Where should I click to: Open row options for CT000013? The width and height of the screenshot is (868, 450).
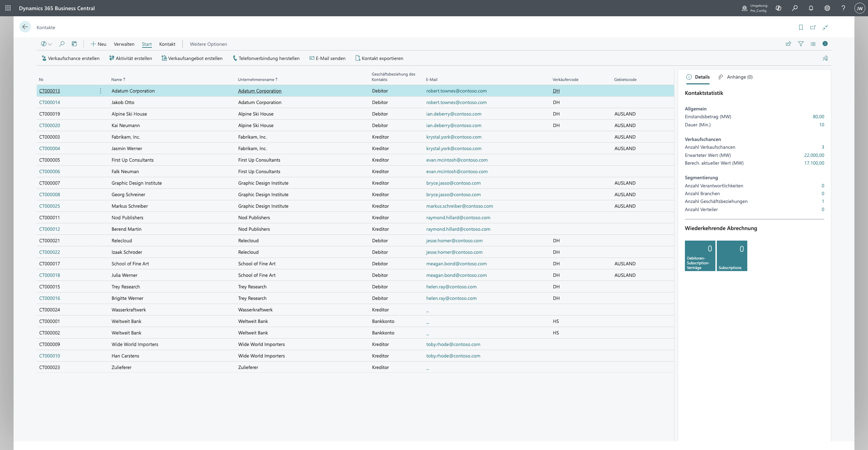pos(100,91)
